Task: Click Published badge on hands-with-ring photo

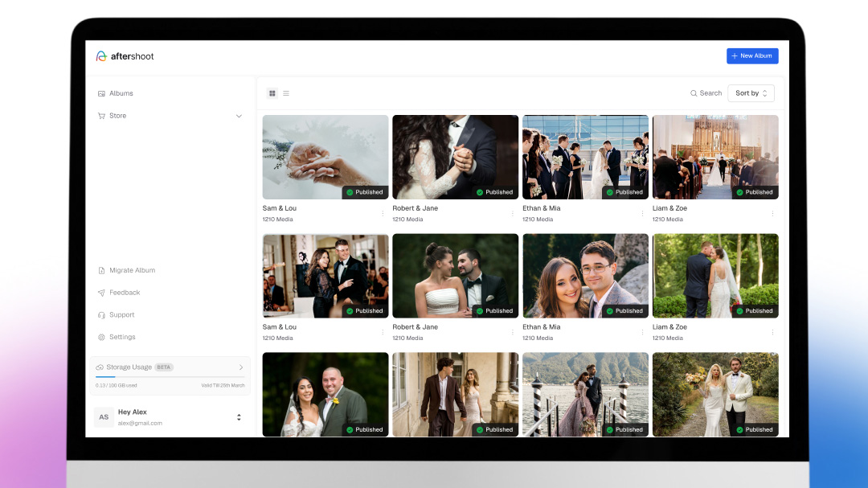Action: pos(365,192)
